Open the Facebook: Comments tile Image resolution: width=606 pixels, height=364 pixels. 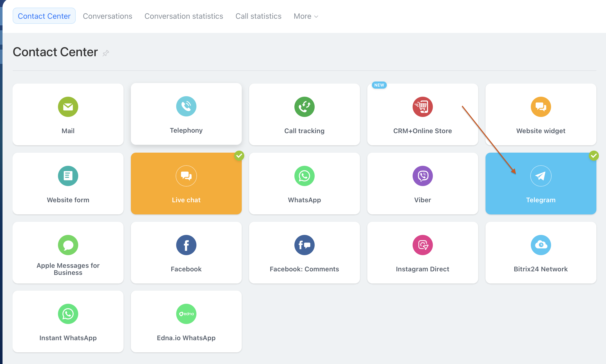(304, 253)
